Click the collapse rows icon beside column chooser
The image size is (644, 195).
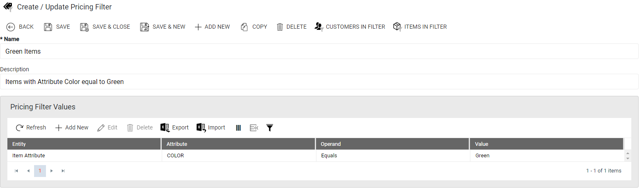click(254, 128)
